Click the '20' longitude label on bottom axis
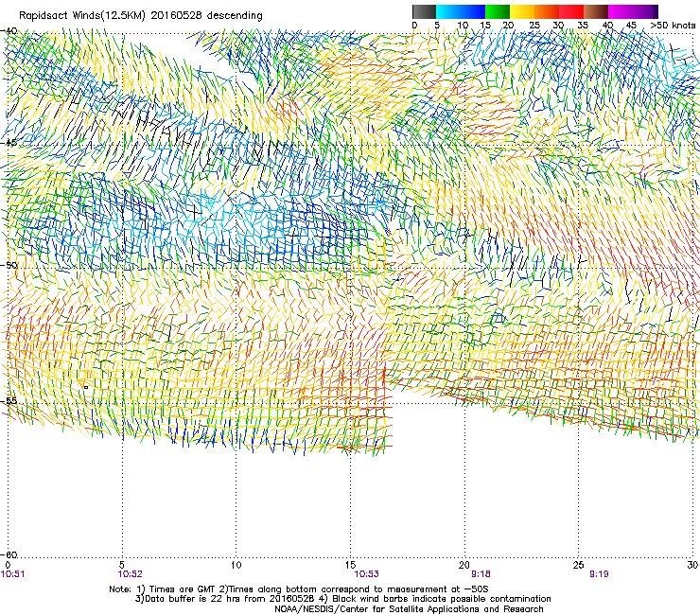Screen dimensions: 700x615 (x=464, y=565)
